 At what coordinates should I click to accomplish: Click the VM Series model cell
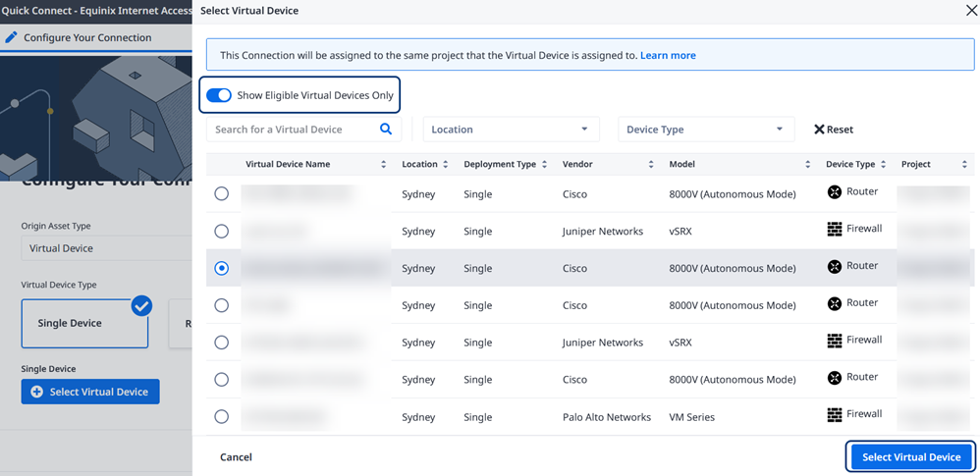(692, 417)
